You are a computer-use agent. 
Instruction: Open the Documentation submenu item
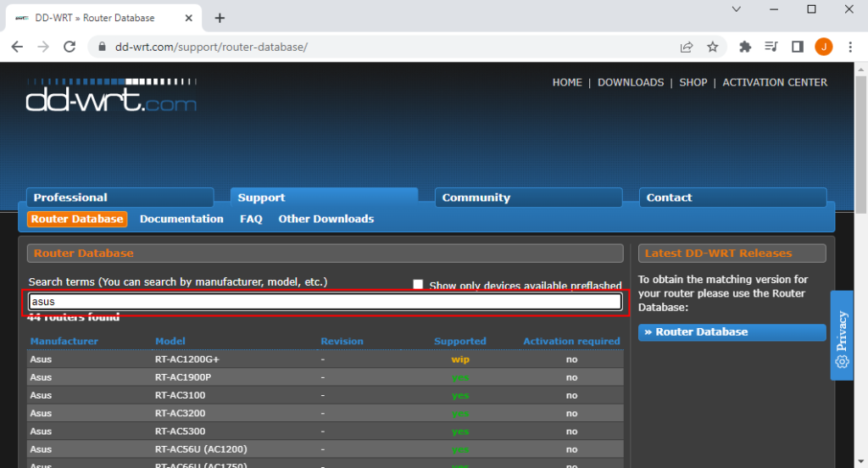tap(181, 219)
